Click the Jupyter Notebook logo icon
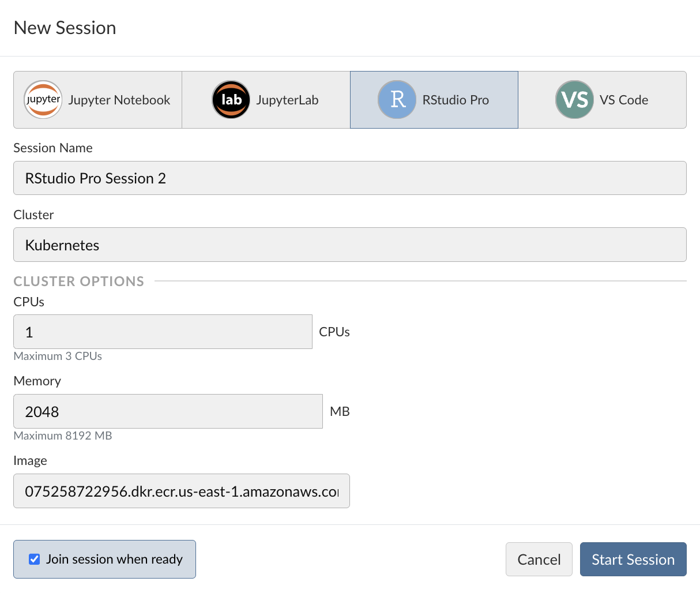 [43, 100]
